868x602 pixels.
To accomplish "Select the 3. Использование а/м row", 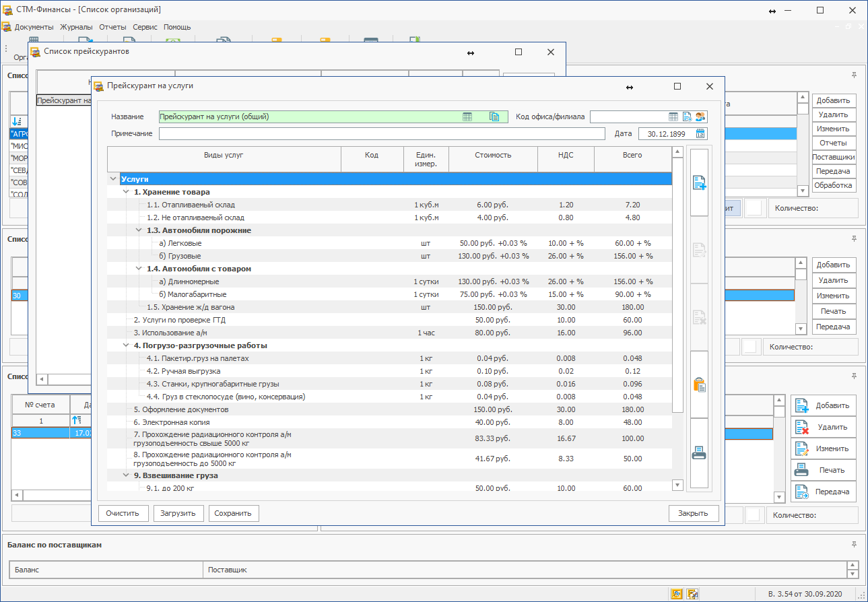I will [x=389, y=333].
